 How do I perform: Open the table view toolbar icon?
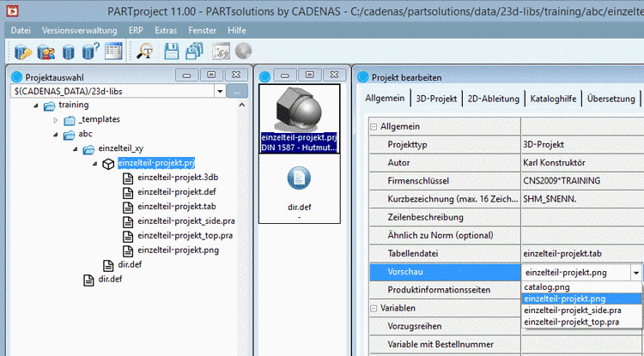pos(113,51)
